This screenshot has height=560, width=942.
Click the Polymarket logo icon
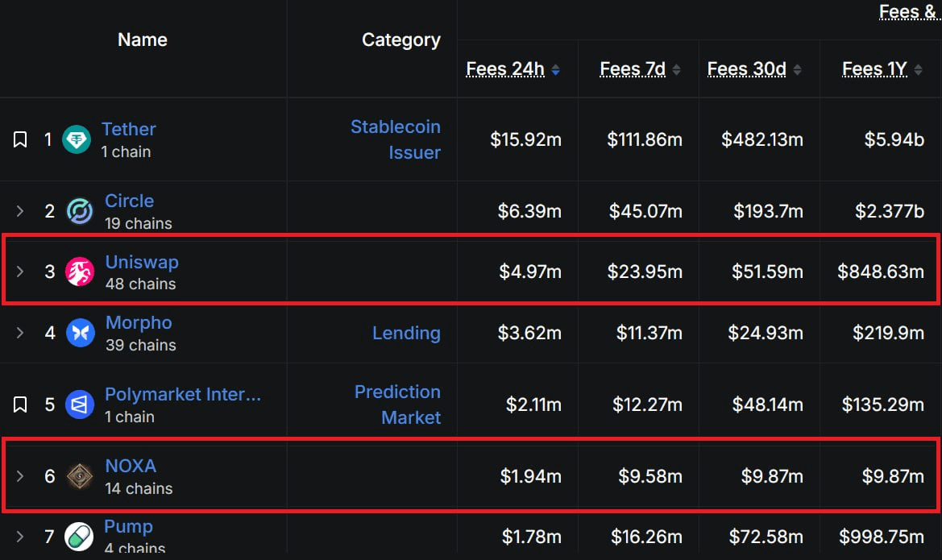coord(80,404)
